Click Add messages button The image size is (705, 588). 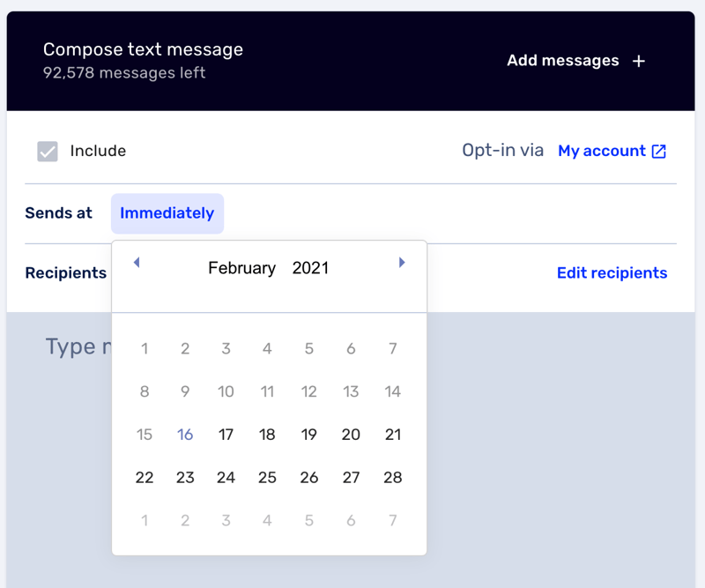[576, 61]
